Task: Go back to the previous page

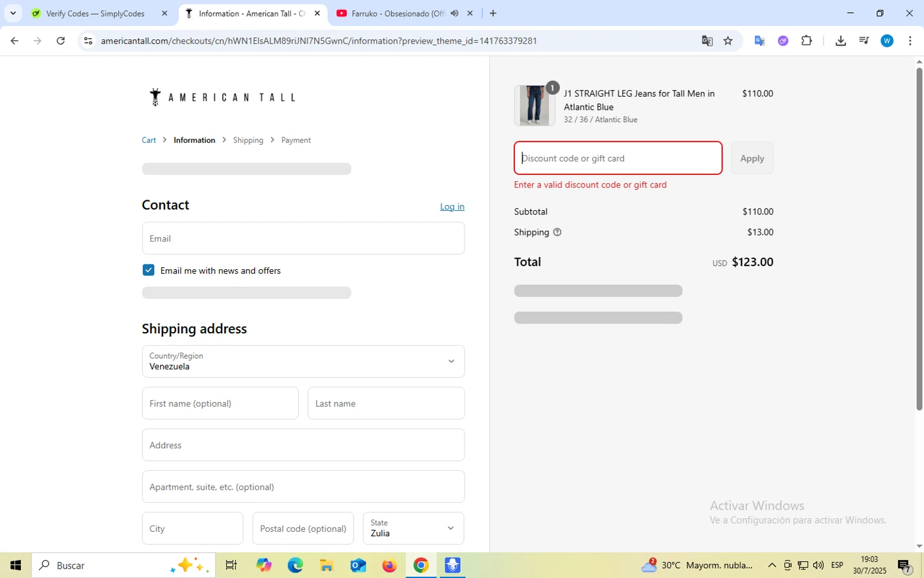Action: [x=14, y=41]
